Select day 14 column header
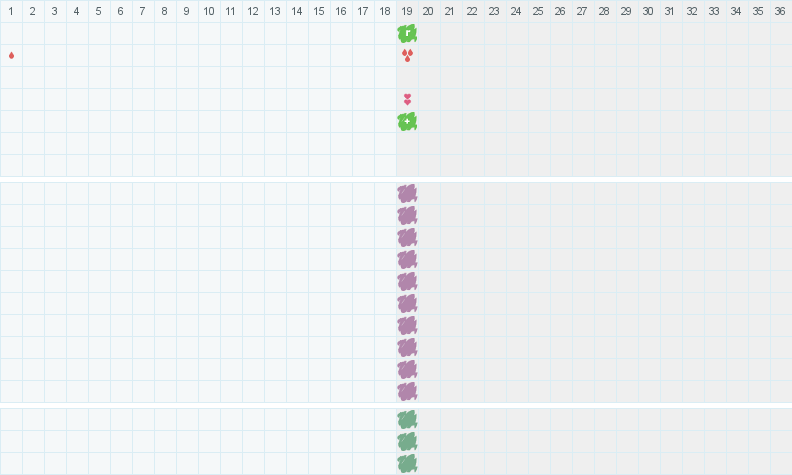This screenshot has width=792, height=475. pyautogui.click(x=297, y=11)
